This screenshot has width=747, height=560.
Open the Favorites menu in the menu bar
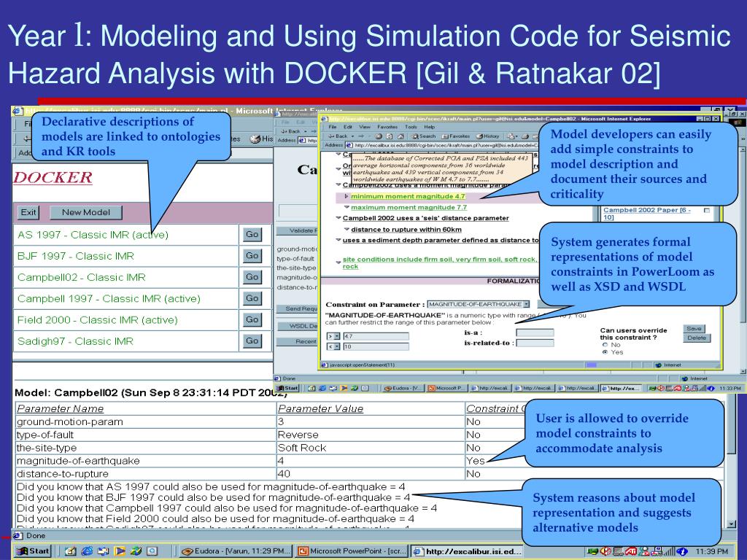(x=387, y=127)
